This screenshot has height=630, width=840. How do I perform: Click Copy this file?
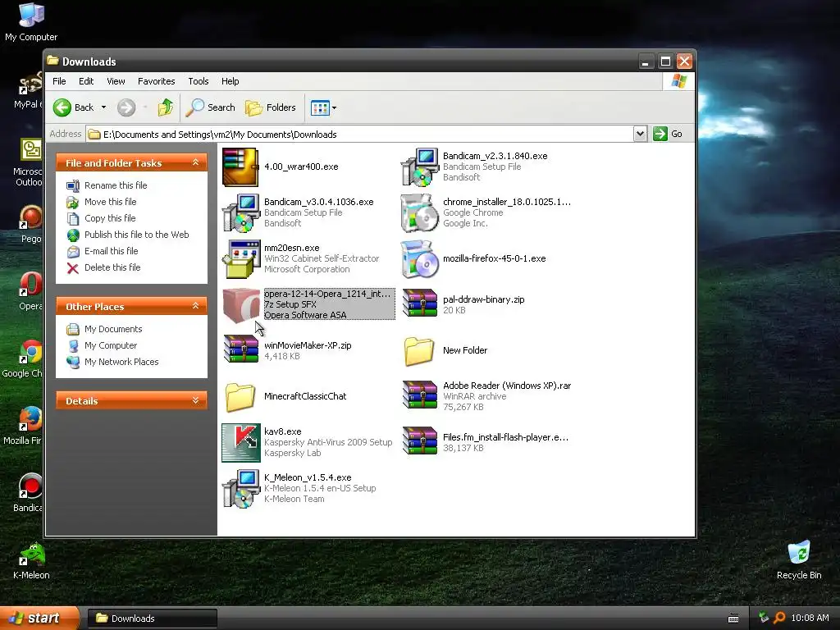click(110, 218)
